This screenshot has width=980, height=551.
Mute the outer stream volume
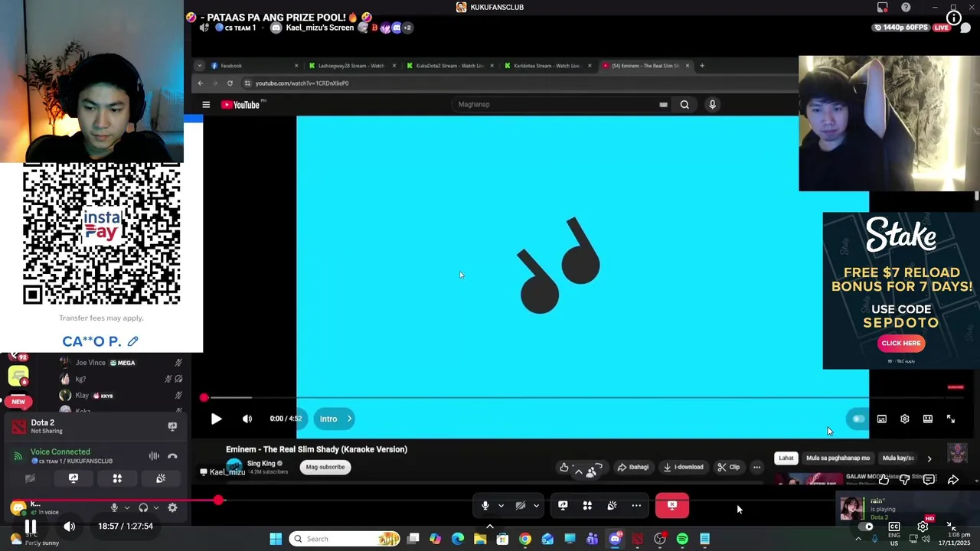pos(69,527)
